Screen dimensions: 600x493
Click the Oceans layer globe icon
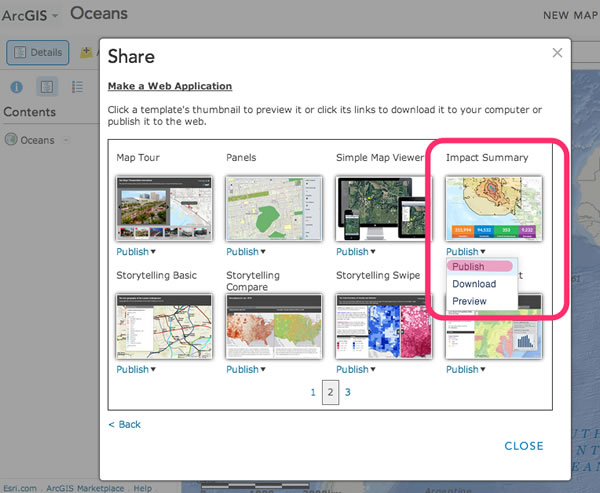11,139
